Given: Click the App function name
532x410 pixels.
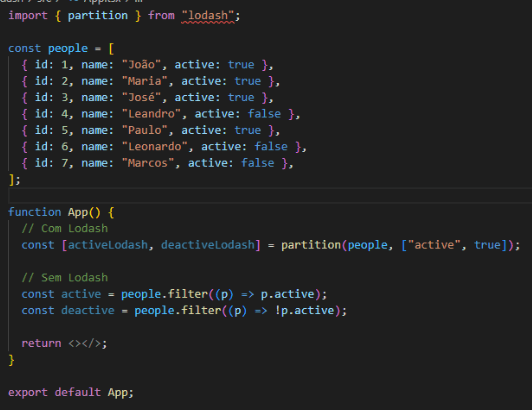Looking at the screenshot, I should (78, 212).
